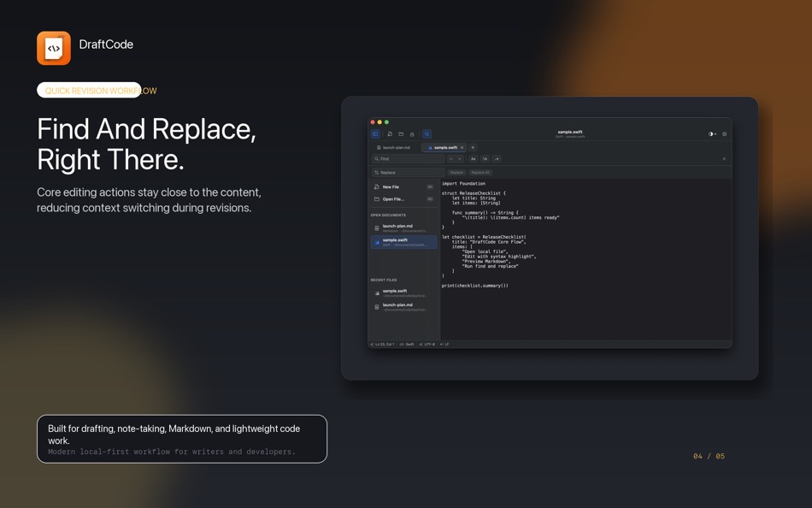Click the 'import Foundation' code line
The image size is (812, 508).
pos(463,184)
